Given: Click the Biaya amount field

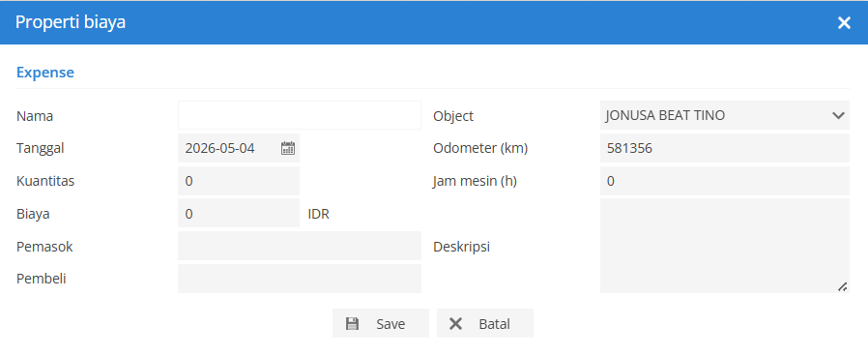Looking at the screenshot, I should point(239,213).
